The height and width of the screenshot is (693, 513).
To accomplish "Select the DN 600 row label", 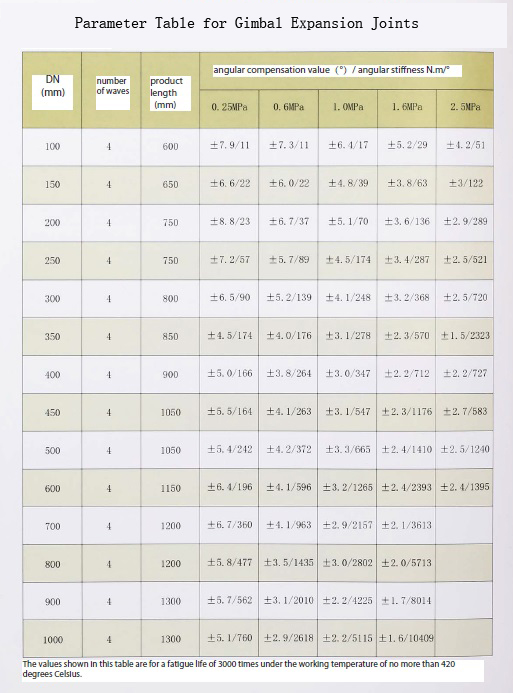I will tap(52, 488).
